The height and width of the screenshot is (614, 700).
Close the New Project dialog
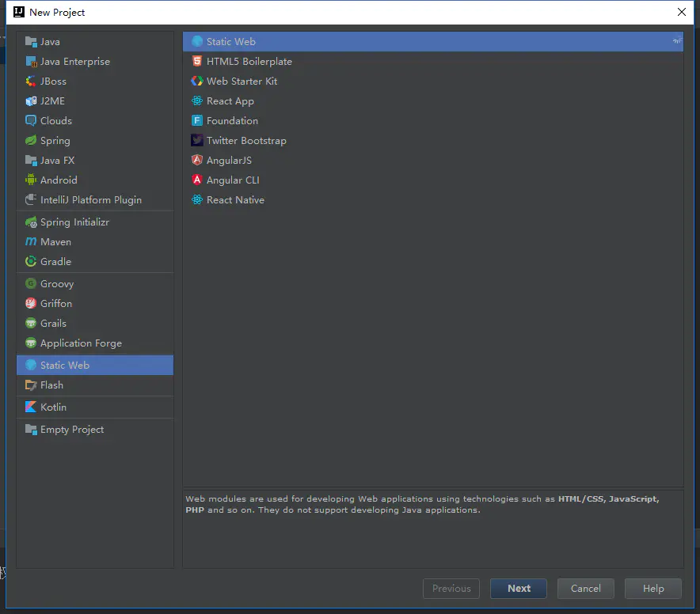click(x=682, y=12)
